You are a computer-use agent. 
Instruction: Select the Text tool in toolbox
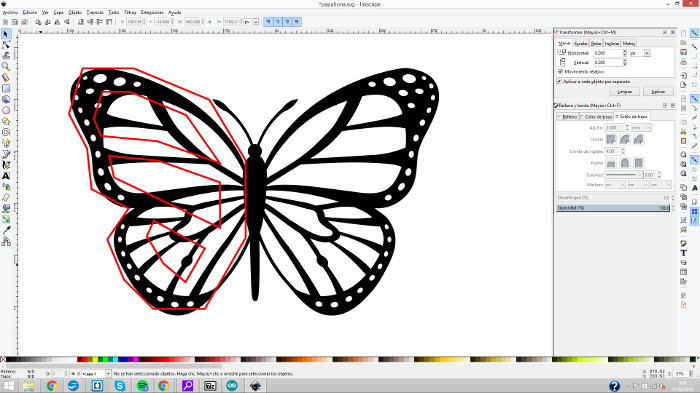click(x=6, y=176)
